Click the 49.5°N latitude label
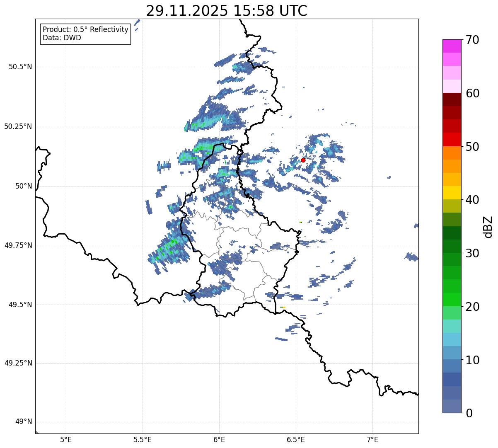 [20, 305]
